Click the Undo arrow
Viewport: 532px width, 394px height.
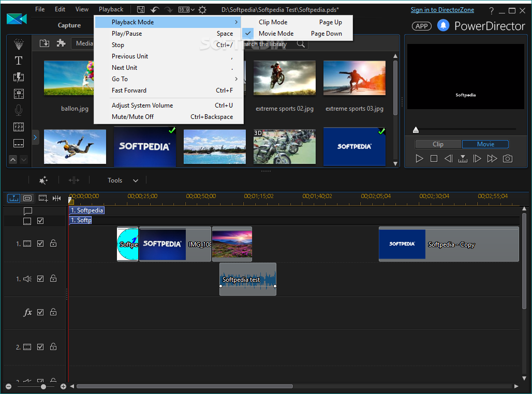pos(155,9)
